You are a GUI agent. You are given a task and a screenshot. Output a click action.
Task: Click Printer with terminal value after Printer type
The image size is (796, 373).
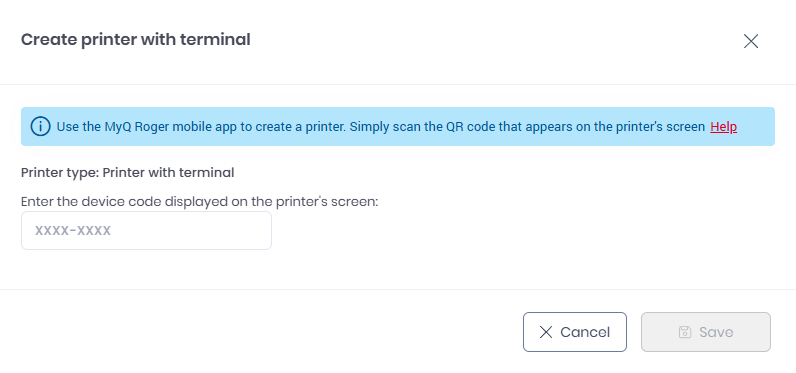coord(169,173)
